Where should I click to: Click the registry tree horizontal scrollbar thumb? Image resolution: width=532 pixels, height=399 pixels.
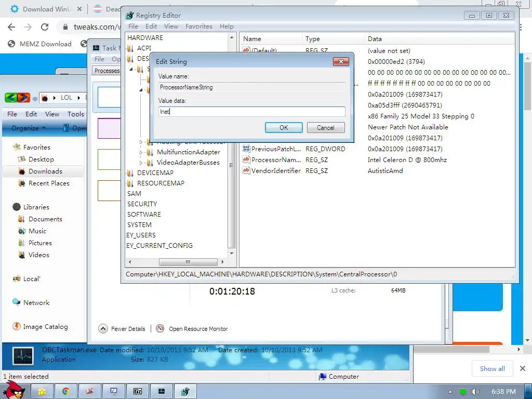pos(188,262)
